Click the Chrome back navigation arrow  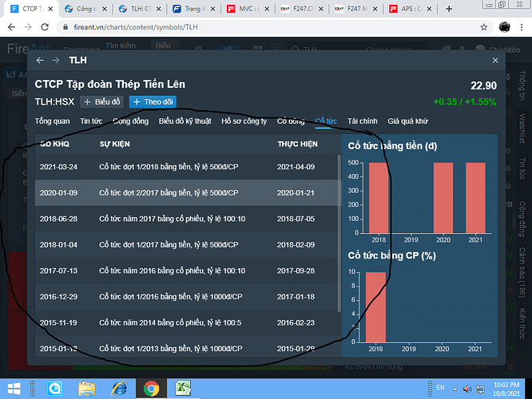tap(11, 27)
